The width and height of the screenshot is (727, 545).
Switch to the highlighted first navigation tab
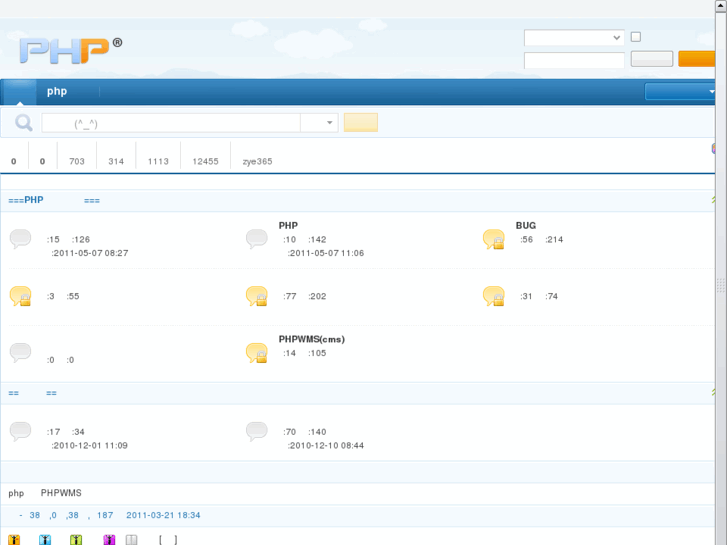tap(19, 92)
